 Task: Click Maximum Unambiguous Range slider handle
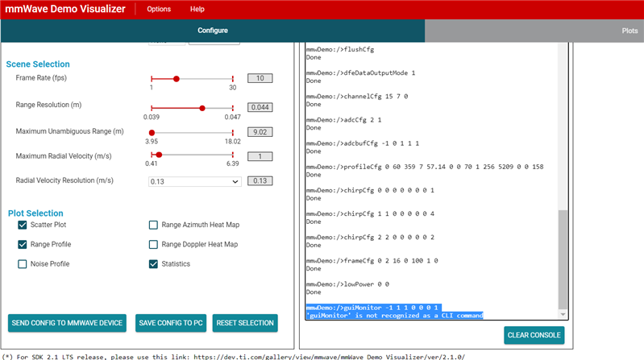(152, 133)
